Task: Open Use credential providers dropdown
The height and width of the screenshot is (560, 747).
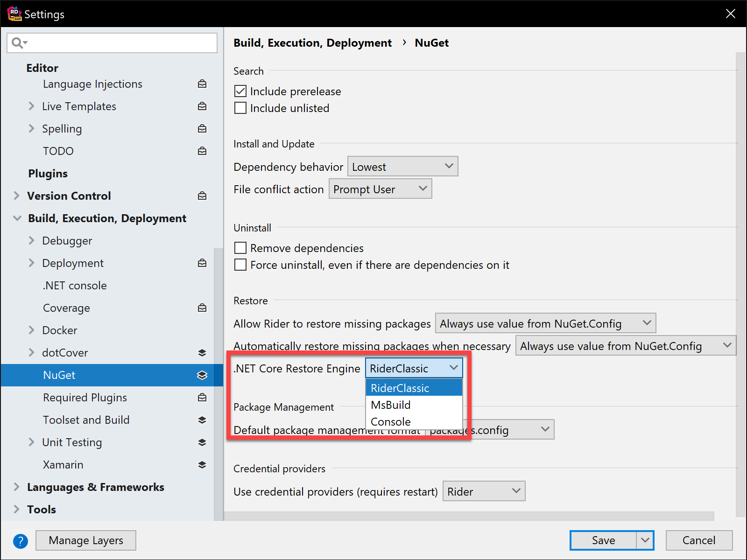Action: 484,491
